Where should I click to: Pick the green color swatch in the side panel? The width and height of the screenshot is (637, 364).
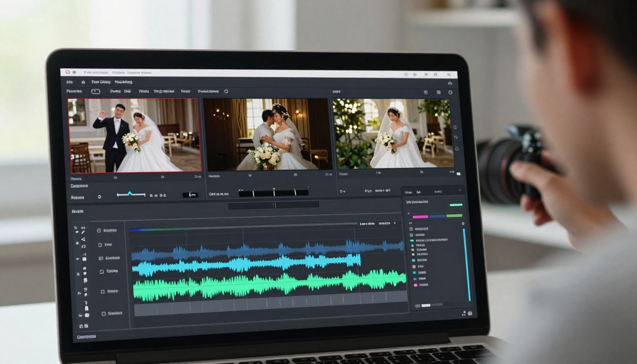454,216
